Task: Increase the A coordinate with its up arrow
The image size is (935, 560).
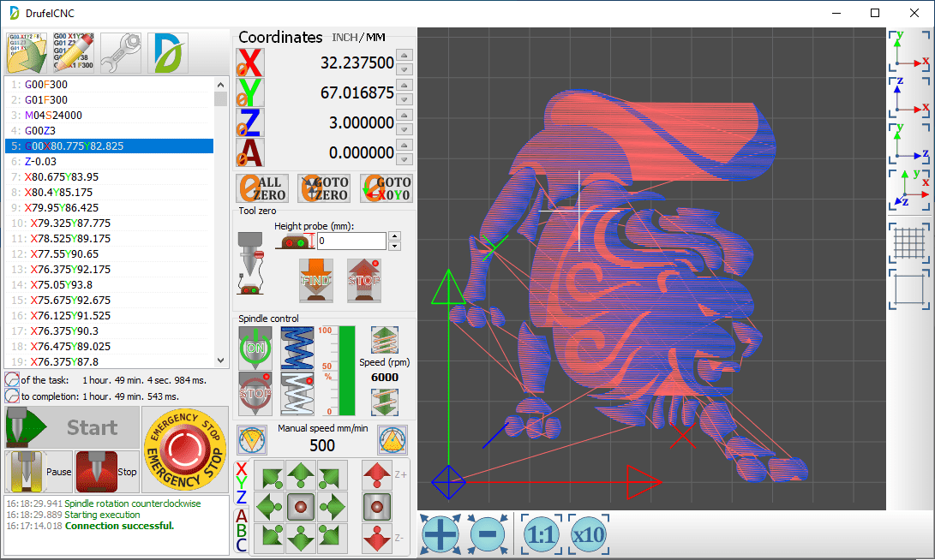Action: tap(405, 145)
